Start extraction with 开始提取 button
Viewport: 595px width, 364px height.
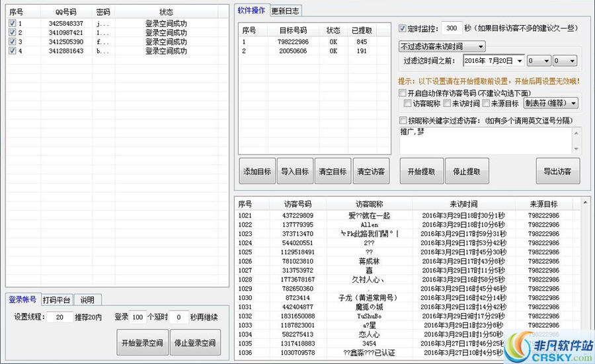[x=422, y=171]
